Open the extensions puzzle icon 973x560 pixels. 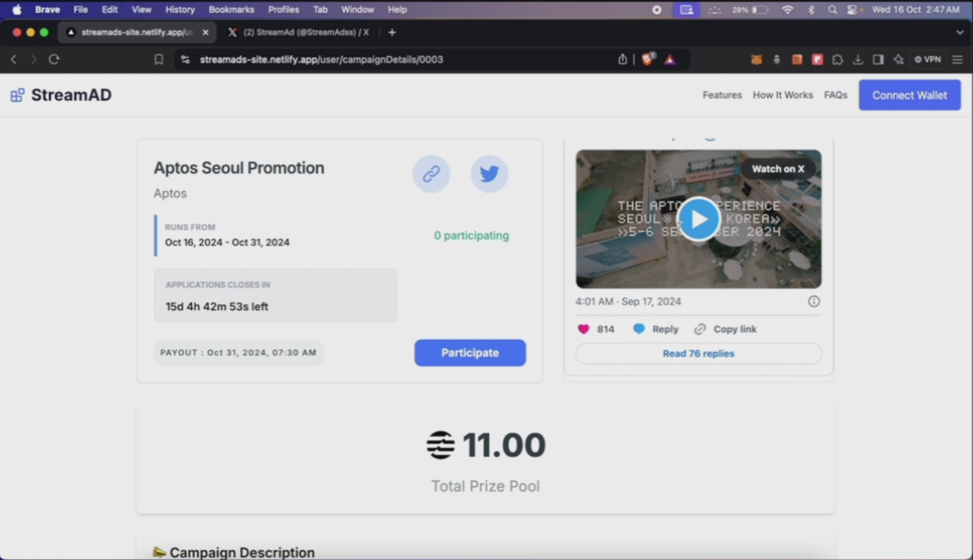point(838,59)
